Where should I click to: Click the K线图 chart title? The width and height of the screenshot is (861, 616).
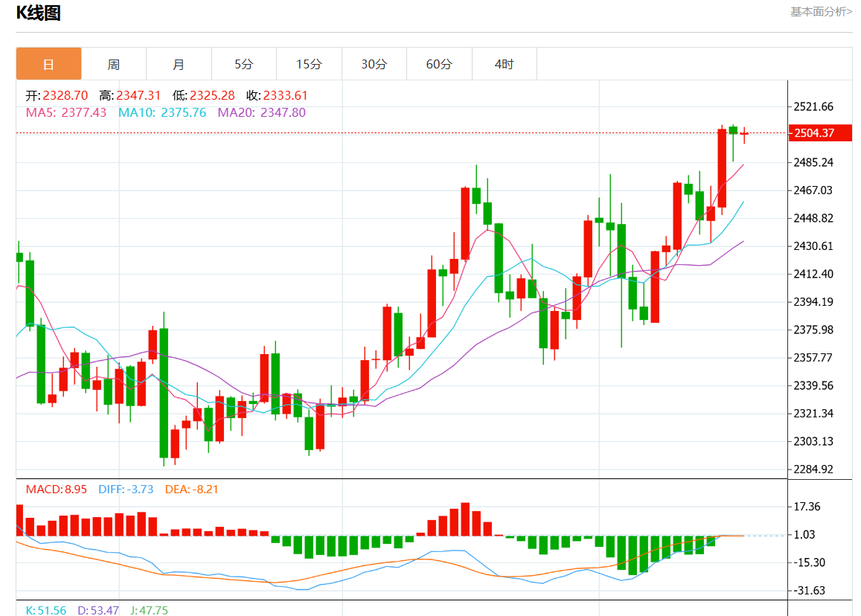click(x=39, y=13)
